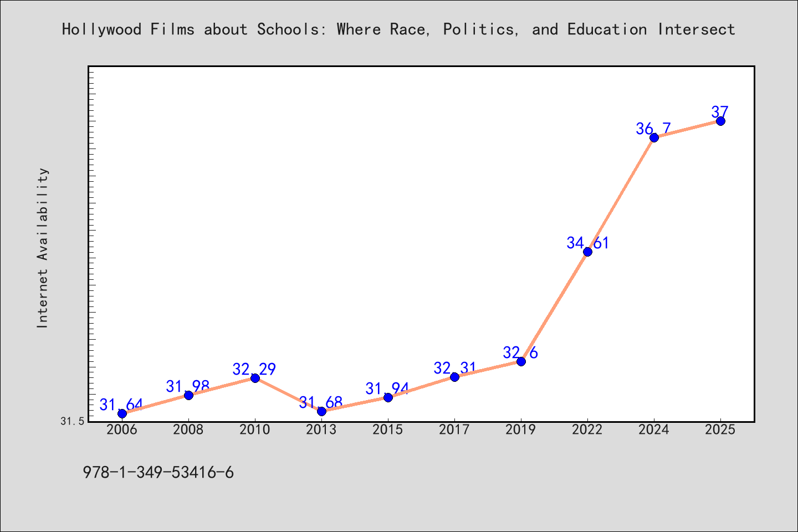Click the data point for 2008
This screenshot has height=532, width=798.
click(188, 395)
